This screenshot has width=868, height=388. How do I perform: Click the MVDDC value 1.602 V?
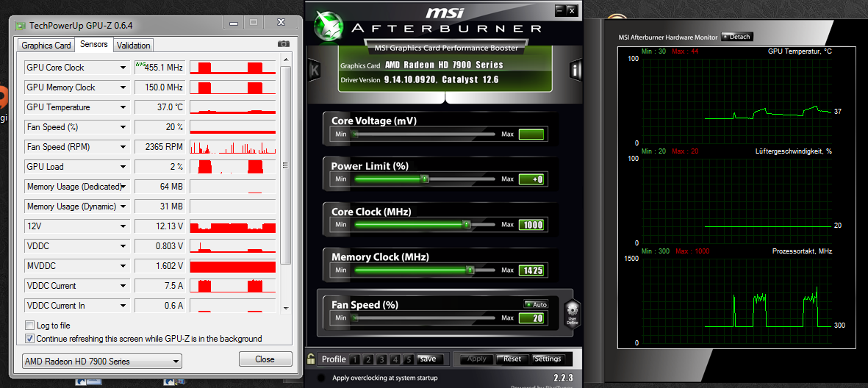coord(159,266)
